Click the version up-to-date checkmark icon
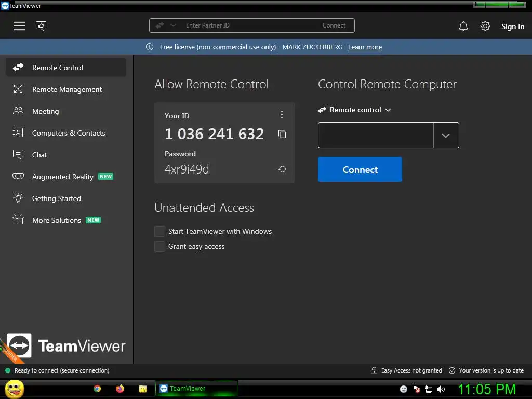Screen dimensions: 532x399 (452, 370)
